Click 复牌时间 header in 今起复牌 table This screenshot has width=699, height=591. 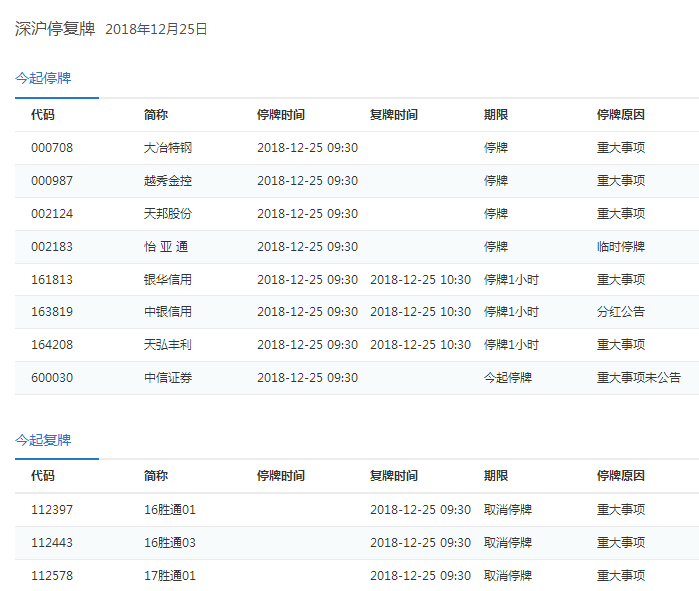tap(394, 476)
